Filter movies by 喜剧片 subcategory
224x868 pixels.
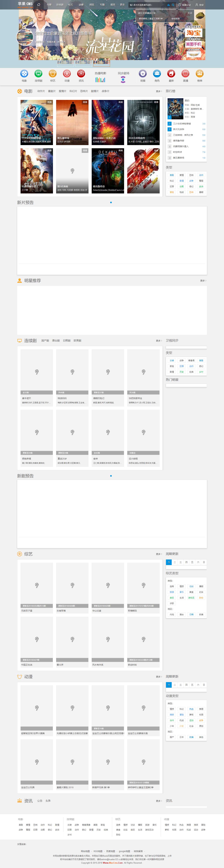click(52, 91)
